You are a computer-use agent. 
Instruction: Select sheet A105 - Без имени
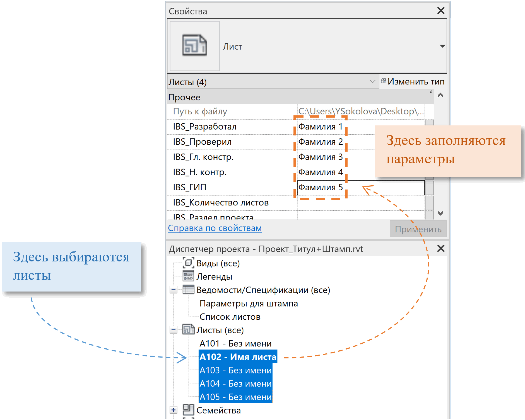[235, 397]
